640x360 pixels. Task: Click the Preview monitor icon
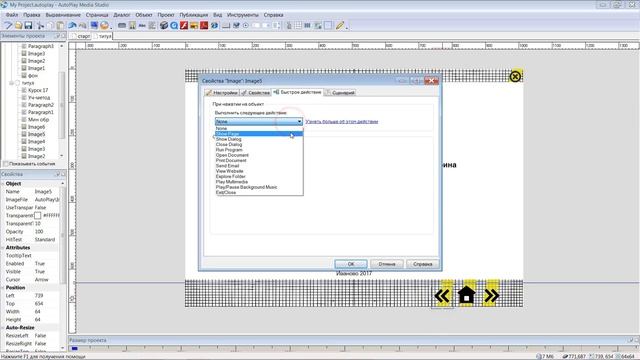click(x=94, y=26)
